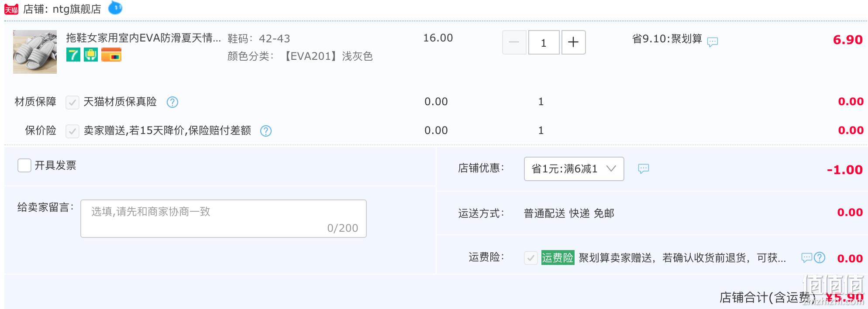868x309 pixels.
Task: Click the green 7-day return badge
Action: pos(73,55)
